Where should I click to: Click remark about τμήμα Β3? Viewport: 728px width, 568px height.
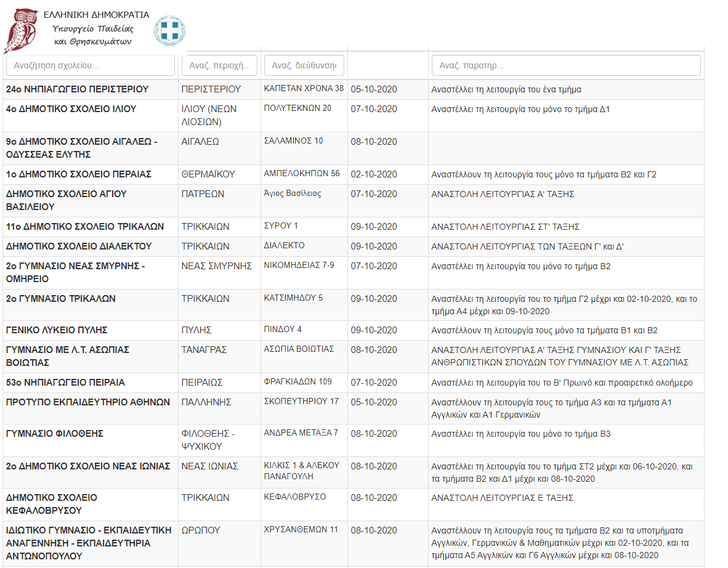click(x=521, y=434)
